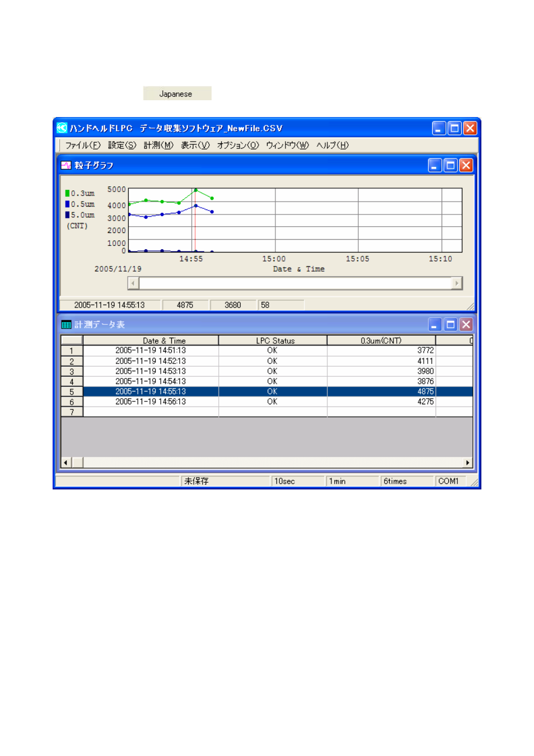Click data table scrollbar left arrow
Viewport: 534px width, 756px height.
pyautogui.click(x=66, y=463)
